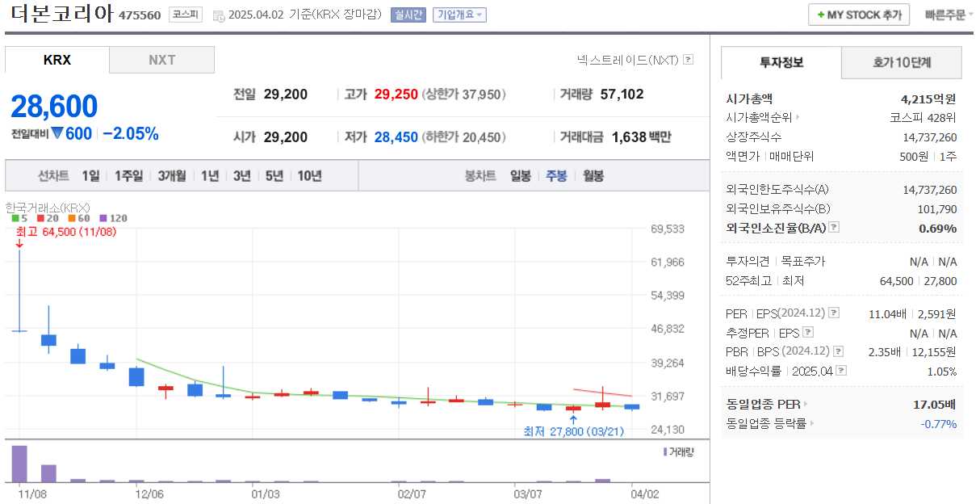Switch candle chart to 일봉

[x=521, y=176]
